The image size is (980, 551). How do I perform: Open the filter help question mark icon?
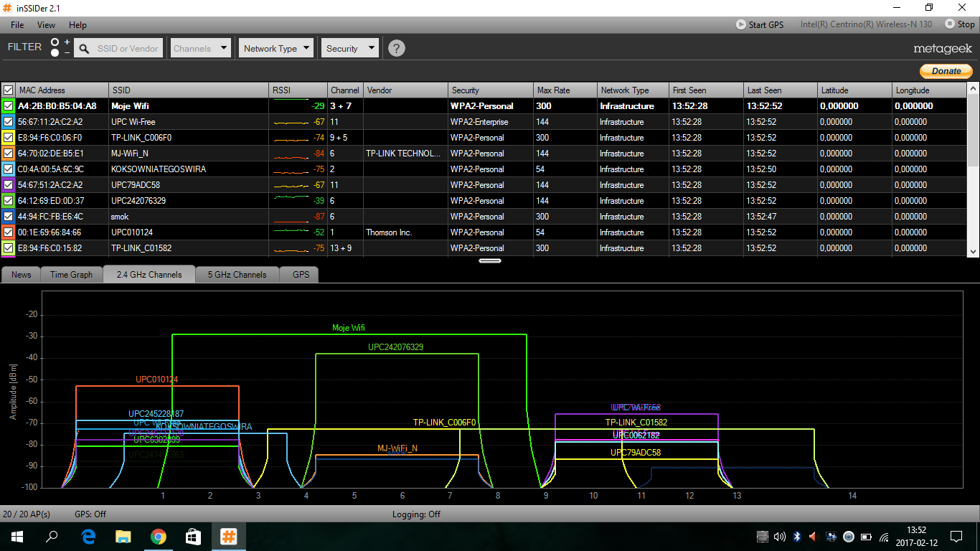click(x=396, y=48)
